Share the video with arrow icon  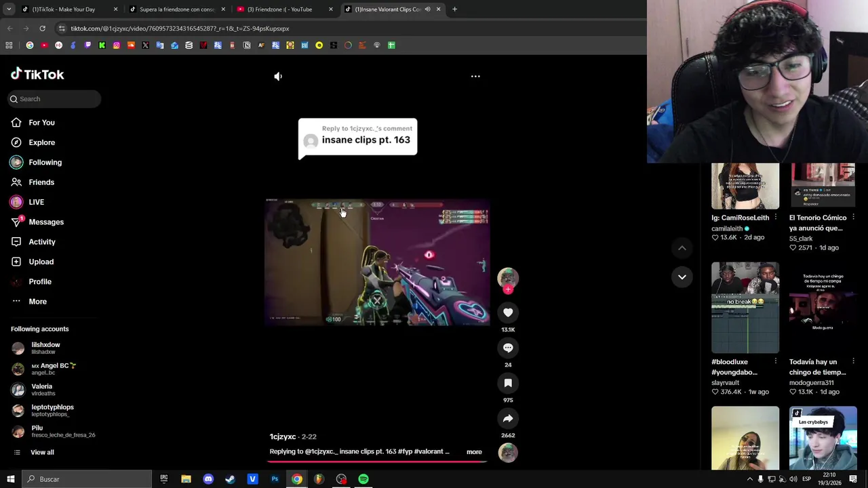[508, 418]
